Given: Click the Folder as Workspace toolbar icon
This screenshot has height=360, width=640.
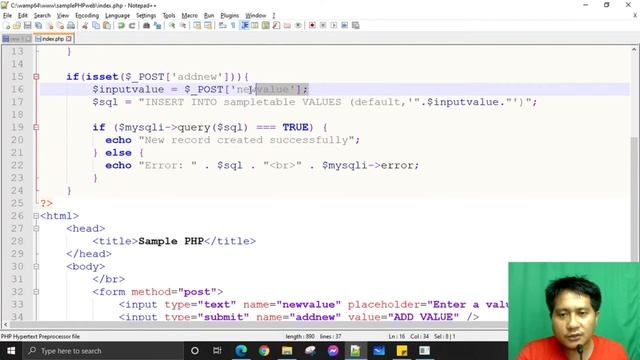Looking at the screenshot, I should coord(287,25).
